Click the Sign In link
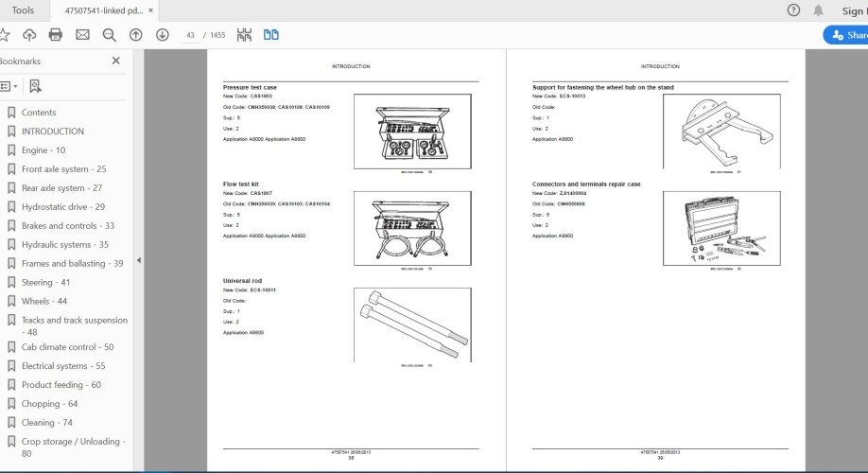 (855, 10)
